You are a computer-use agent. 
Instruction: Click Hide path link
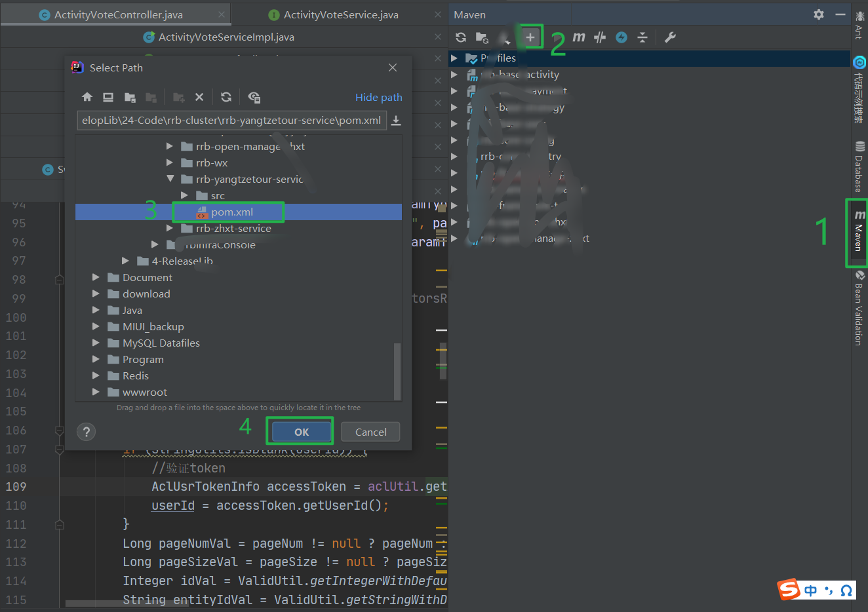point(379,97)
